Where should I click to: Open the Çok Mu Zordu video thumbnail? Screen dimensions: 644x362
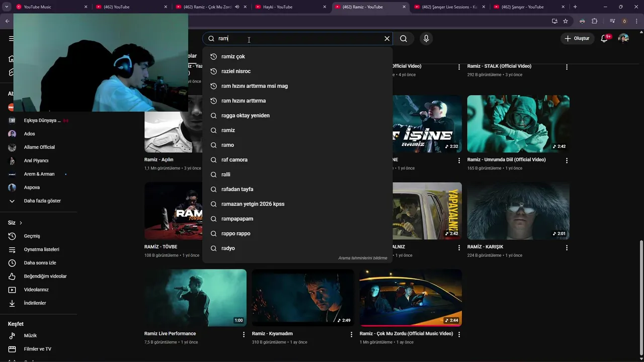[411, 298]
